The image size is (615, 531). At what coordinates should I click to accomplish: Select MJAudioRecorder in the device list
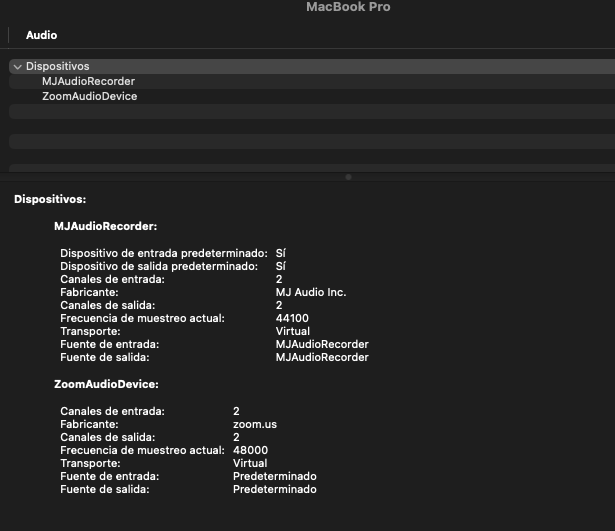click(x=88, y=81)
